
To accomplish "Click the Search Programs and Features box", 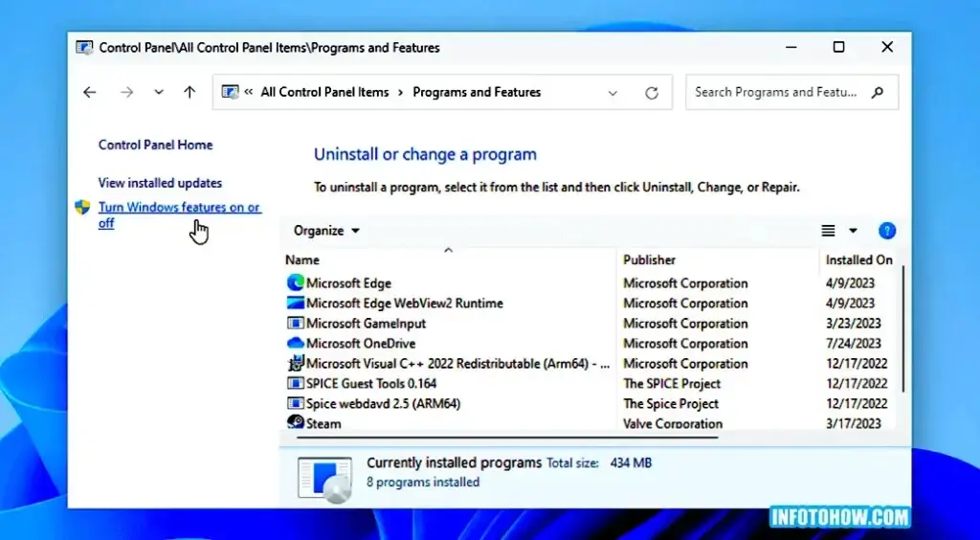I will (791, 93).
